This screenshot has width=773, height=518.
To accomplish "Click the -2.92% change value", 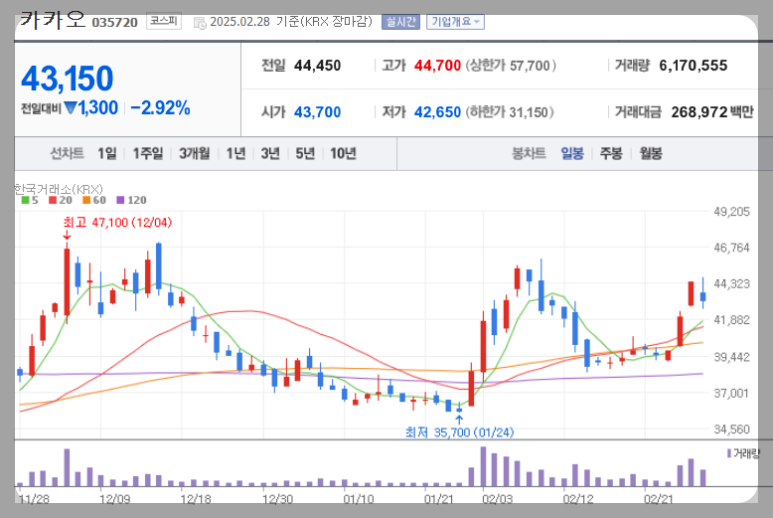I will tap(161, 108).
